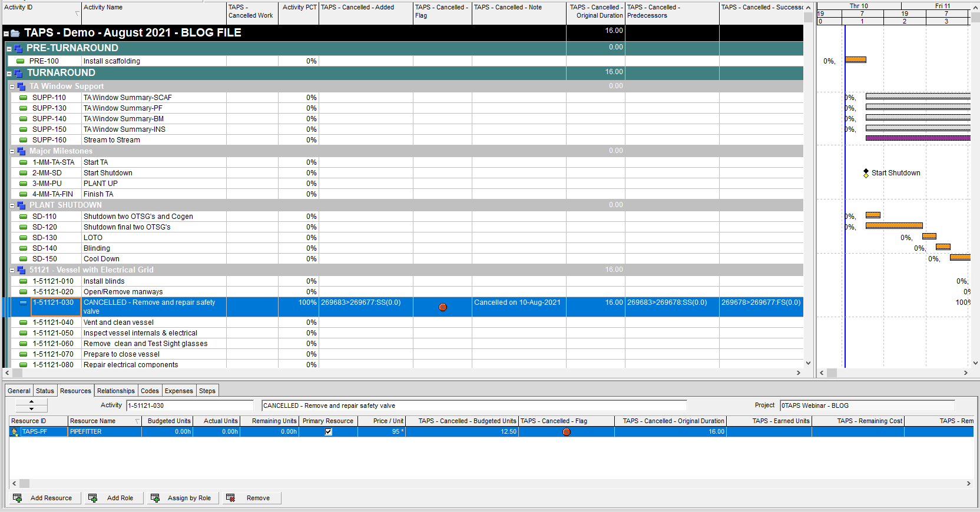Click the project folder icon for TAPS Demo
This screenshot has height=512, width=980.
coord(15,33)
